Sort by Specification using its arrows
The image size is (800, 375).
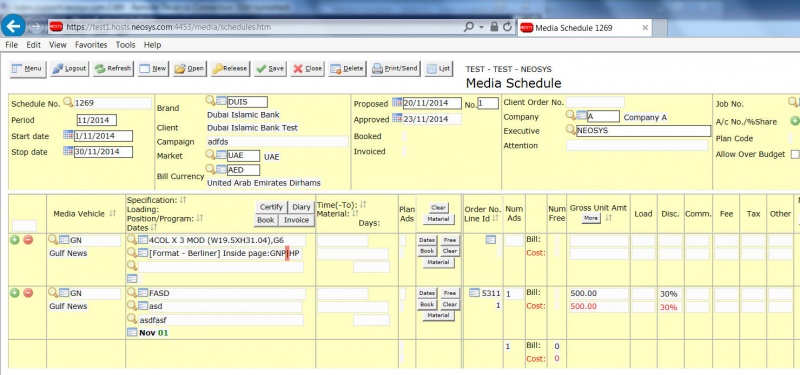pos(183,200)
